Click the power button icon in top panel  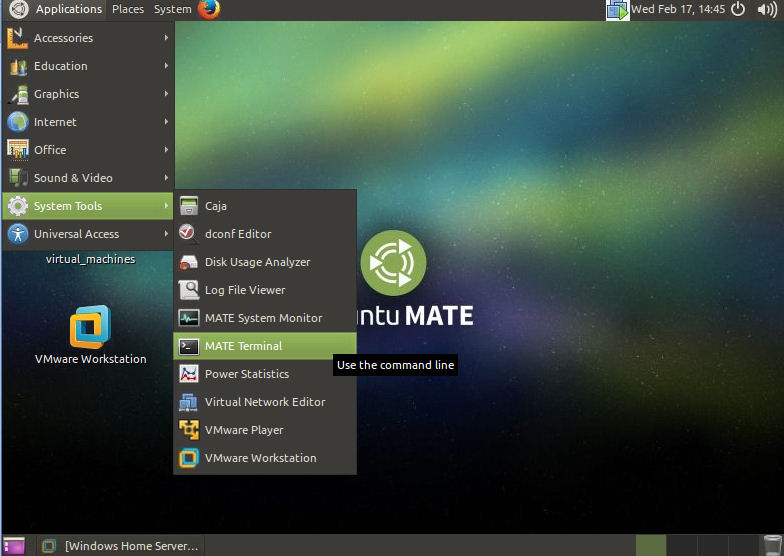coord(738,9)
